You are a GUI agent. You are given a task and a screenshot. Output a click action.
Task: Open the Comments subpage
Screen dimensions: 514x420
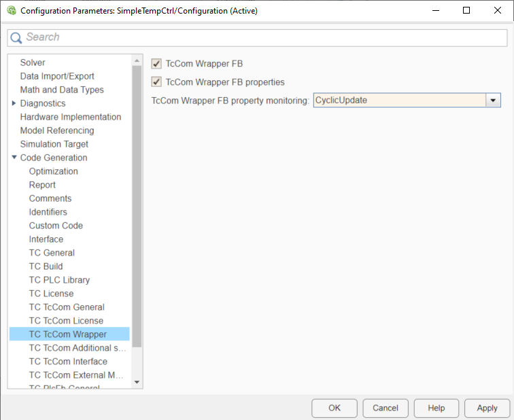pyautogui.click(x=50, y=198)
